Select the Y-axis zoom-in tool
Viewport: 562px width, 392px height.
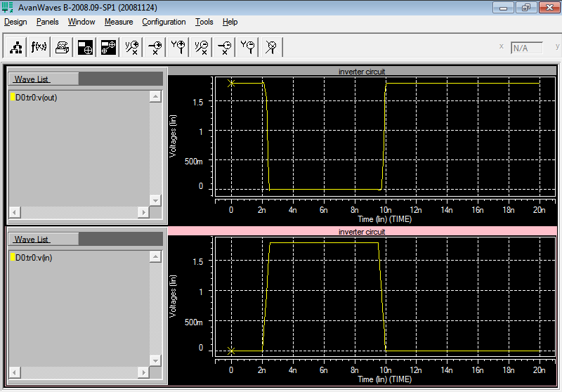pyautogui.click(x=178, y=47)
